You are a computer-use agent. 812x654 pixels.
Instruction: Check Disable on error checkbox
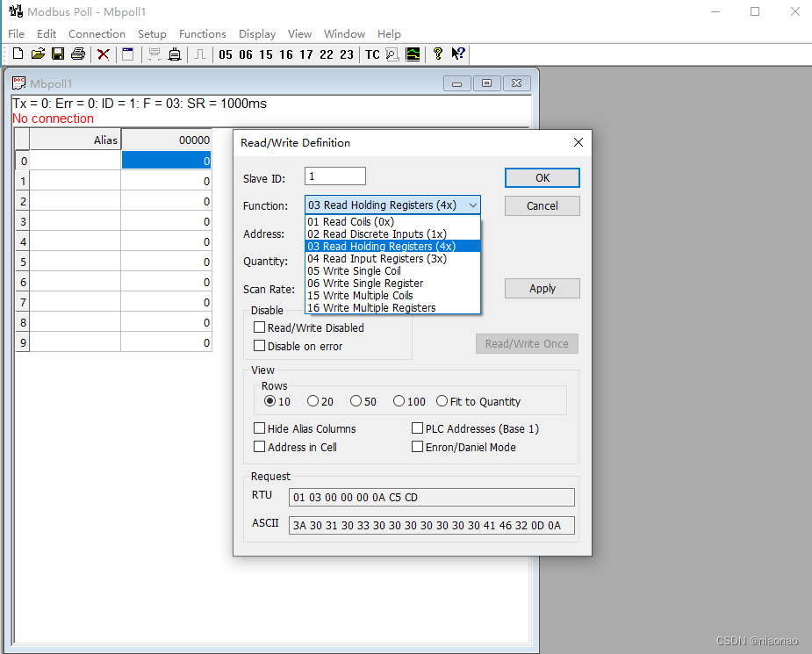coord(260,345)
